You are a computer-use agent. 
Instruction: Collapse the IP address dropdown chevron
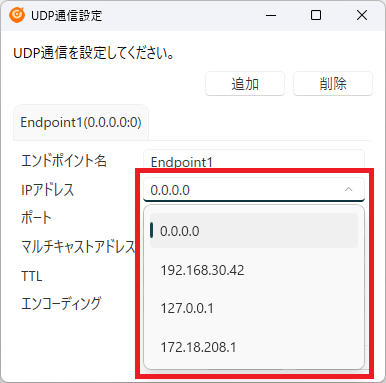348,189
